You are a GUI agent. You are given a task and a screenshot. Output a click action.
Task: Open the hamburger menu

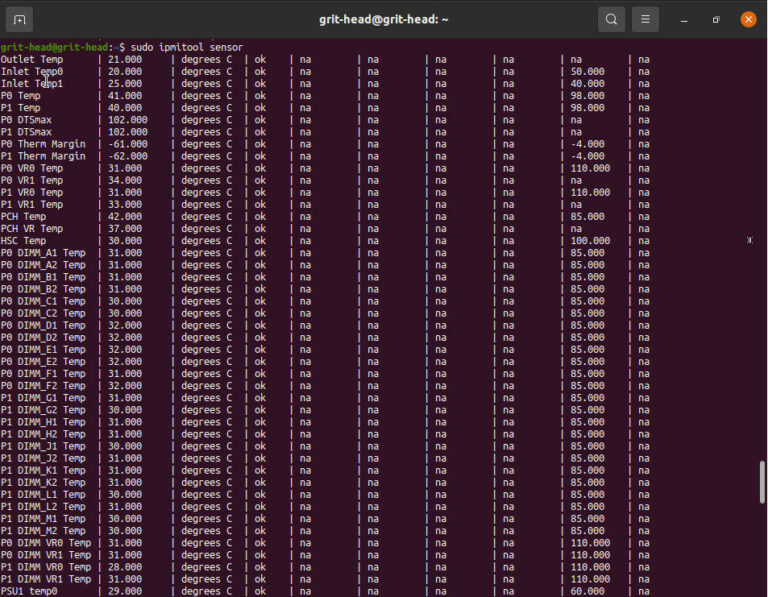tap(646, 19)
